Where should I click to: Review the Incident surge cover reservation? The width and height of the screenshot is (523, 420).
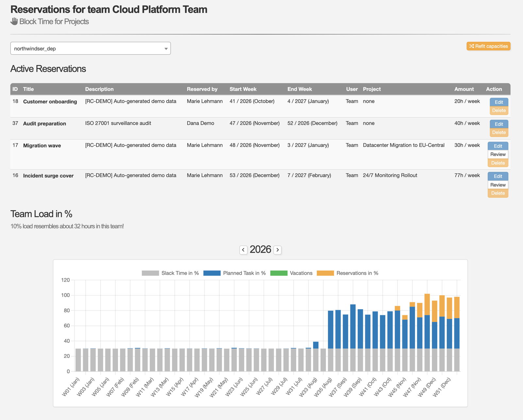tap(498, 185)
